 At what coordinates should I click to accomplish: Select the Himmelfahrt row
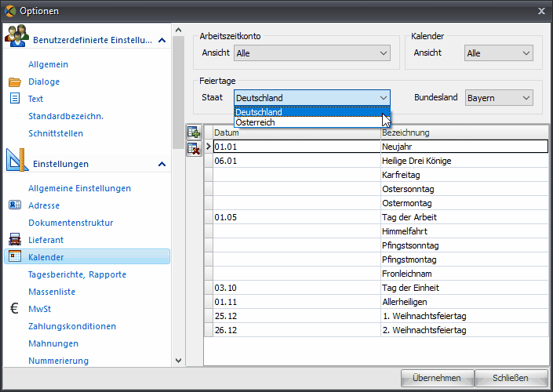377,231
